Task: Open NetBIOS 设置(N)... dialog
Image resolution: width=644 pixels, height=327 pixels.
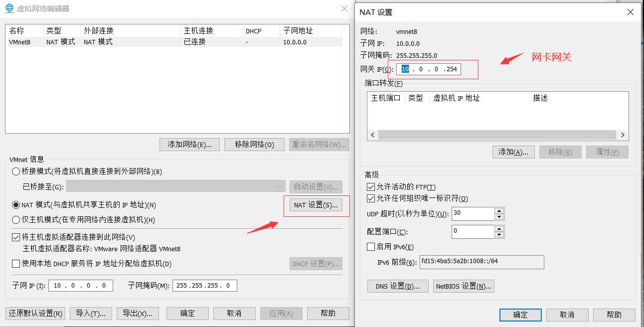Action: tap(464, 286)
